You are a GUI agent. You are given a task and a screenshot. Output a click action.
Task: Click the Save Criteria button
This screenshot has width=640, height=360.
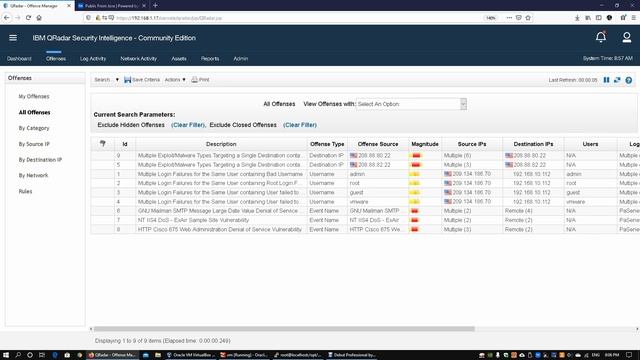click(x=142, y=80)
